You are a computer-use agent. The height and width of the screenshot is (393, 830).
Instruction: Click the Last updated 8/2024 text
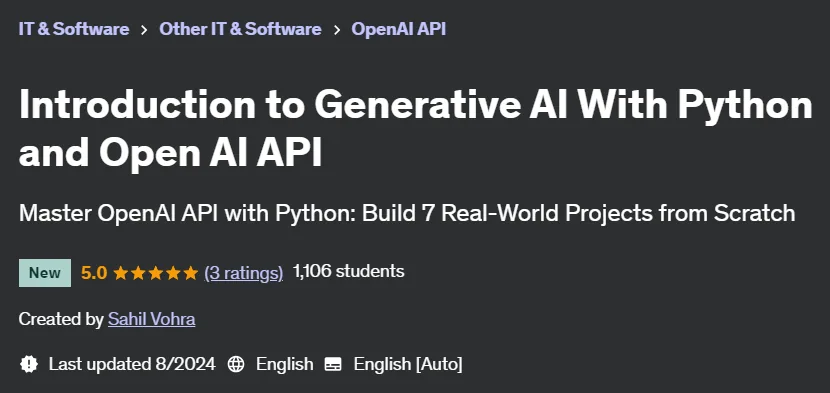click(x=132, y=364)
